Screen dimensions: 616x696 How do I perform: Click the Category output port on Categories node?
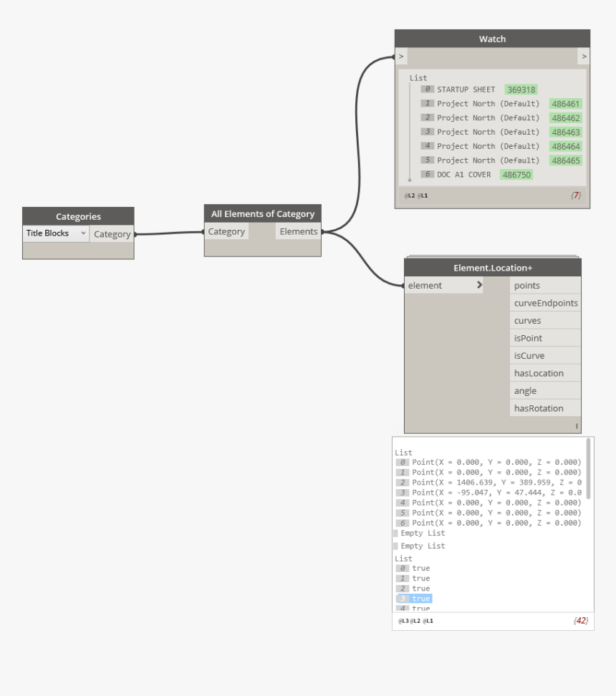(x=112, y=234)
